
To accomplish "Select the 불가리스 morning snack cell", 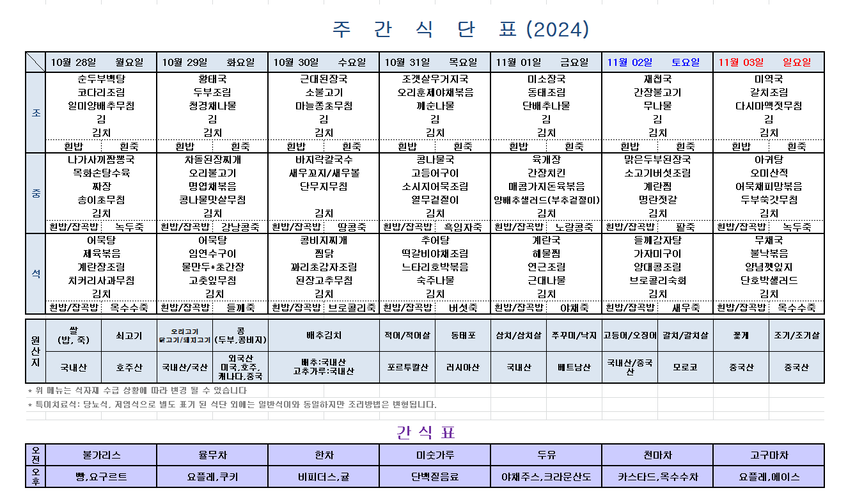I will 101,455.
